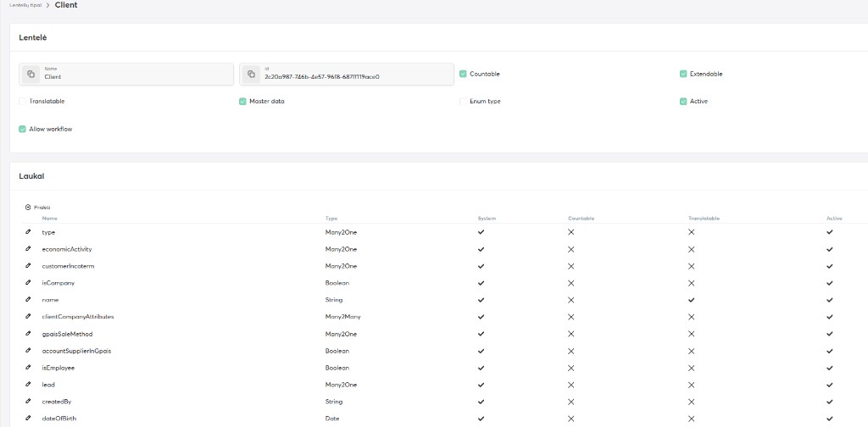Edit the customerIncoterm field pencil icon
The height and width of the screenshot is (427, 868).
pos(28,266)
